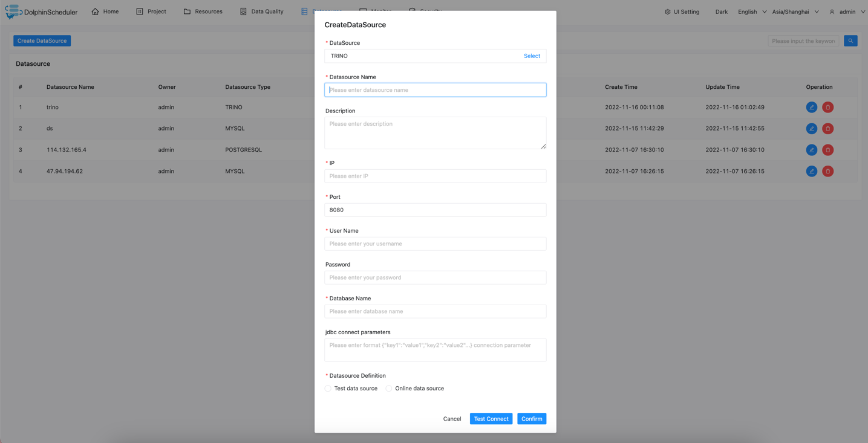
Task: Toggle the Dark theme switch
Action: point(721,12)
